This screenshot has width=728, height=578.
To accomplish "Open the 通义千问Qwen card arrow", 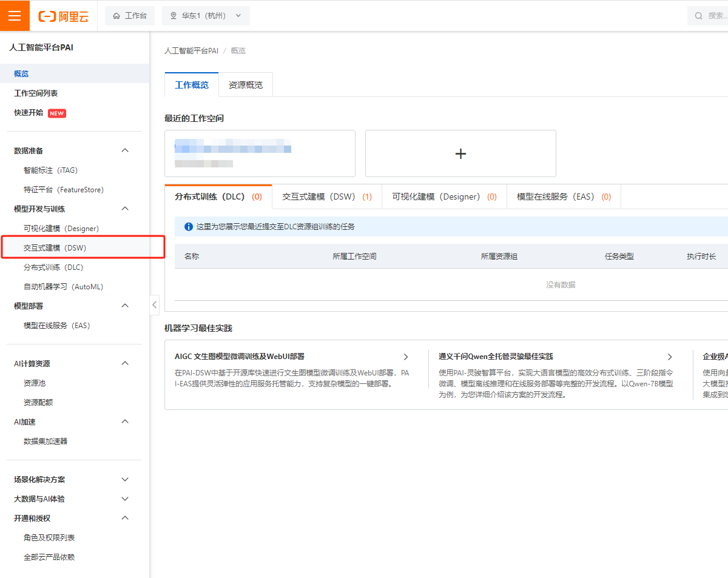I will pyautogui.click(x=670, y=357).
